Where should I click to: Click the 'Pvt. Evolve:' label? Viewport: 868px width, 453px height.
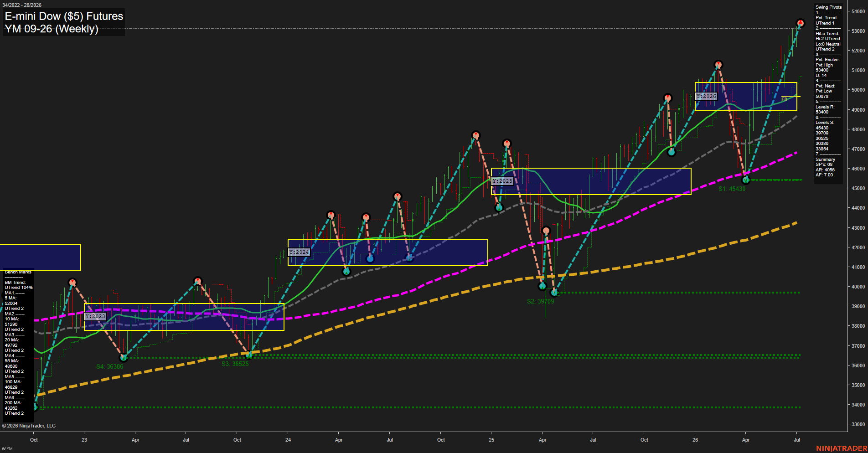tap(827, 60)
